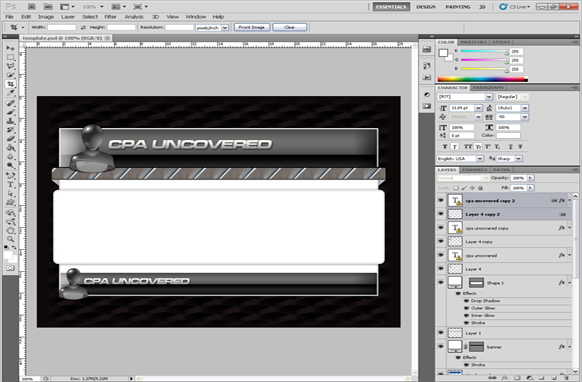582x382 pixels.
Task: Click the color spectrum ramp bar
Action: tap(482, 79)
